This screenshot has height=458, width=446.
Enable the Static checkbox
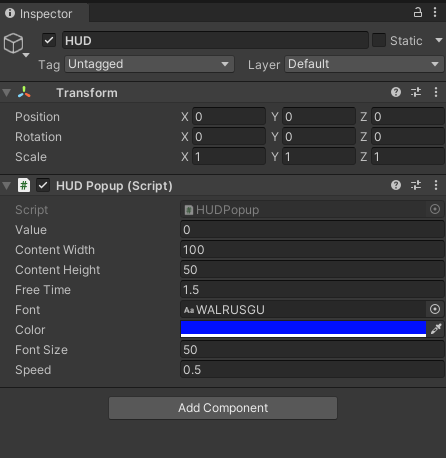click(379, 40)
